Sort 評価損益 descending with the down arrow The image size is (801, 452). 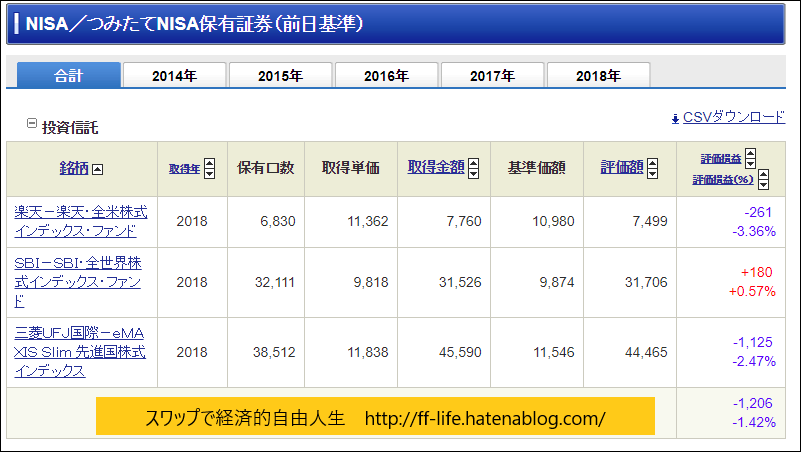coord(750,163)
